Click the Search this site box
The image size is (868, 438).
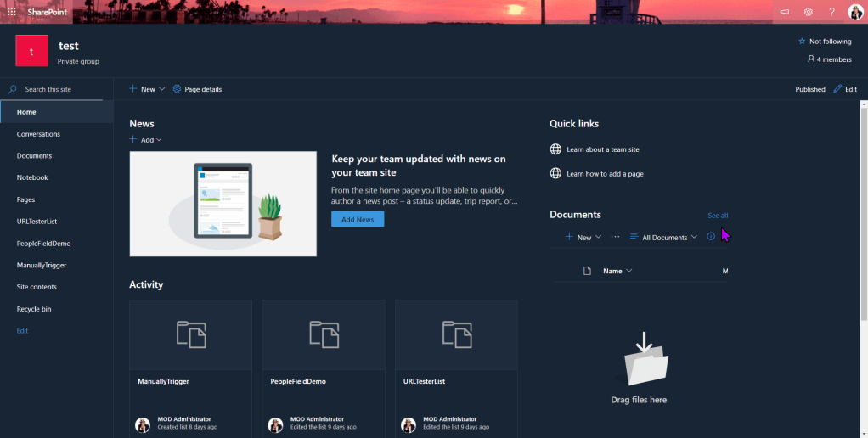point(59,89)
